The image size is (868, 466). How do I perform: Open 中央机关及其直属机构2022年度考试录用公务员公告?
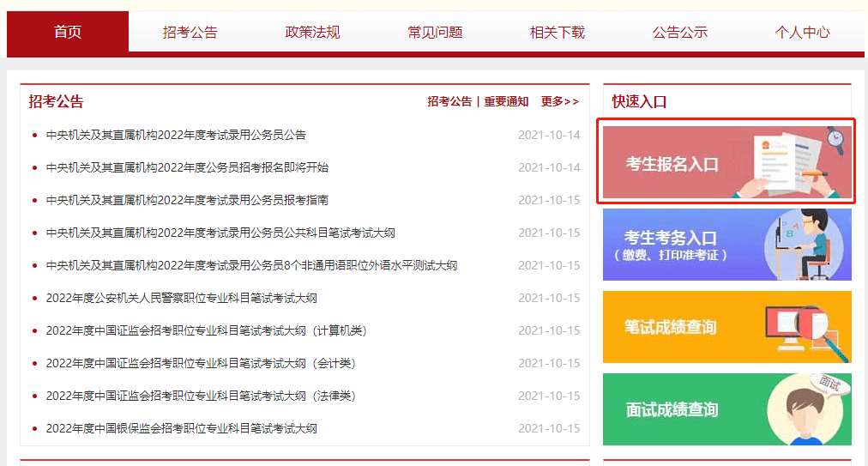[x=176, y=135]
